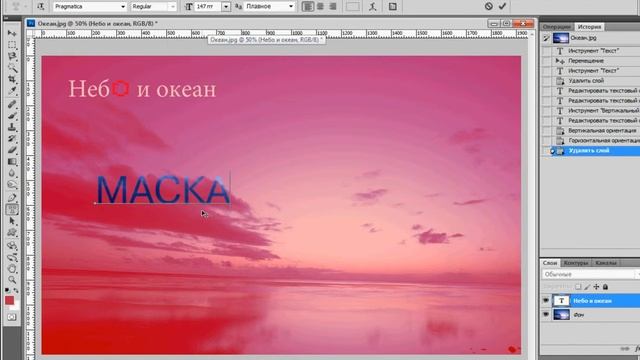Hide the 'Фон' background layer
640x360 pixels.
pos(546,315)
